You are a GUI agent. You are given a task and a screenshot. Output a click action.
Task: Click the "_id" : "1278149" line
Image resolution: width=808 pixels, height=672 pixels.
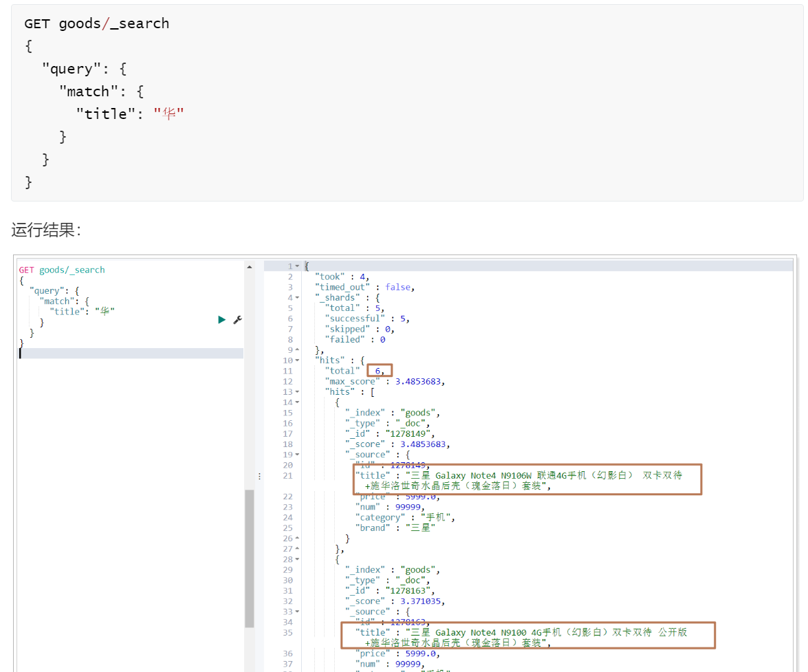(390, 434)
